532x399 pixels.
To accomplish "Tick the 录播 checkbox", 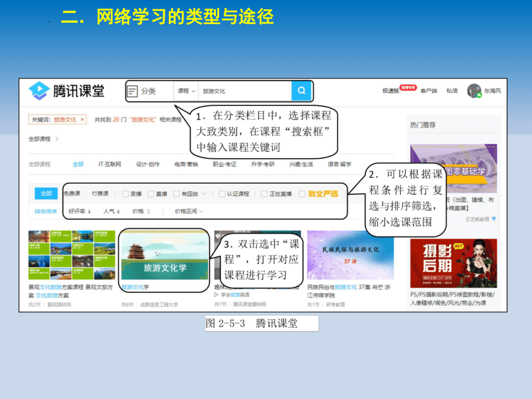I will click(x=125, y=194).
